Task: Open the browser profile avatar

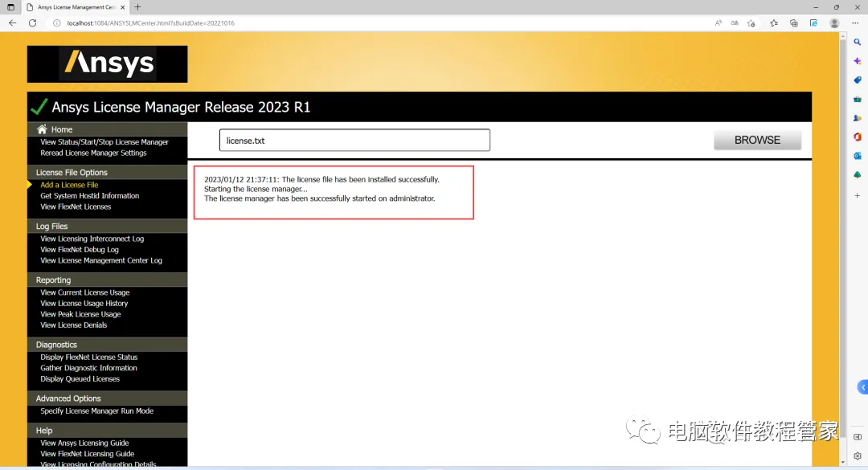Action: coord(834,23)
